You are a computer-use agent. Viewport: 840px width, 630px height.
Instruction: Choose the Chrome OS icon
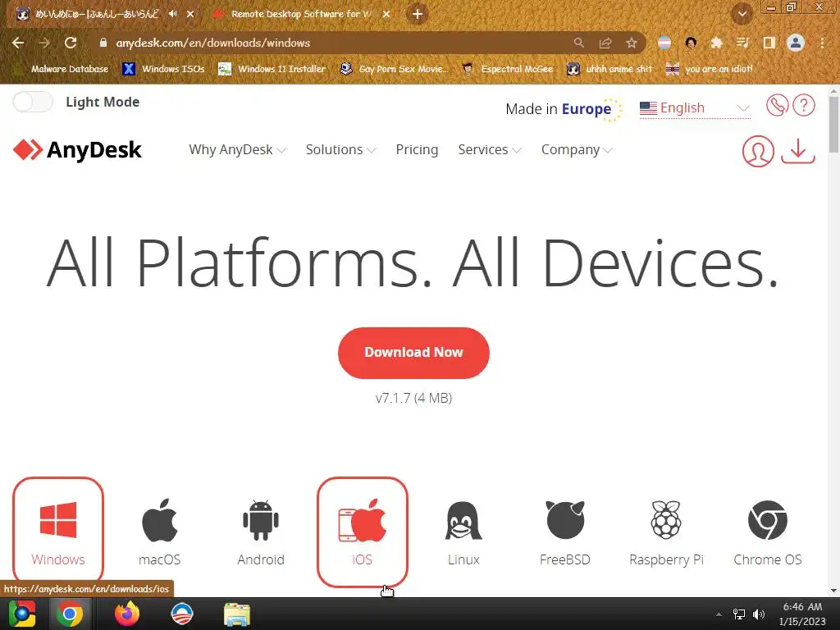point(767,520)
